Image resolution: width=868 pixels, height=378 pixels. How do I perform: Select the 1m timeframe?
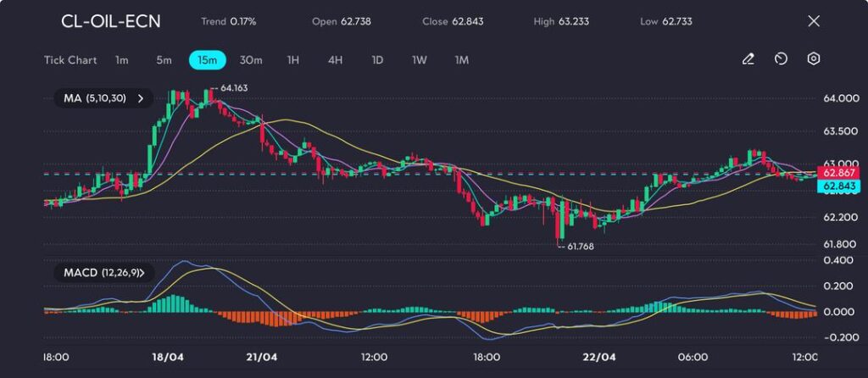tap(122, 60)
